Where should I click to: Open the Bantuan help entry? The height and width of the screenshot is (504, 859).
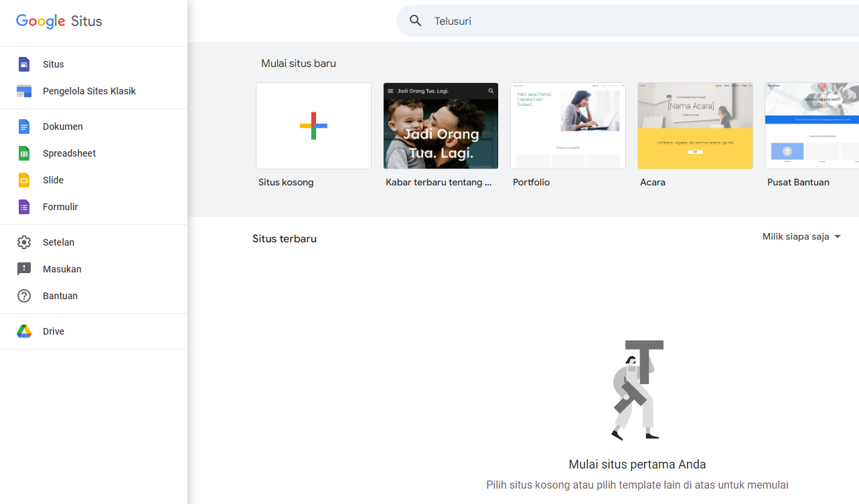94,296
